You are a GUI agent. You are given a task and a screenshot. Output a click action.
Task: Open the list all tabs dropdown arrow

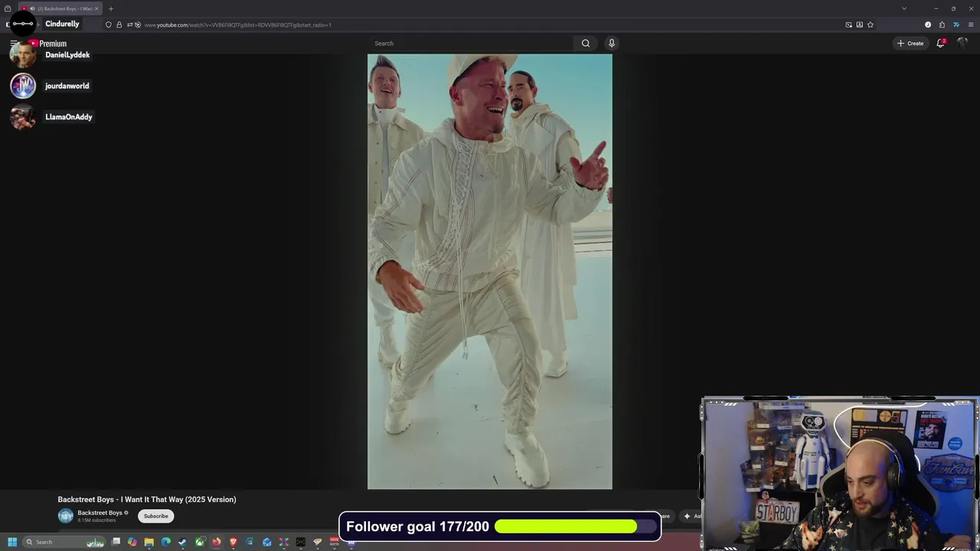(x=904, y=8)
